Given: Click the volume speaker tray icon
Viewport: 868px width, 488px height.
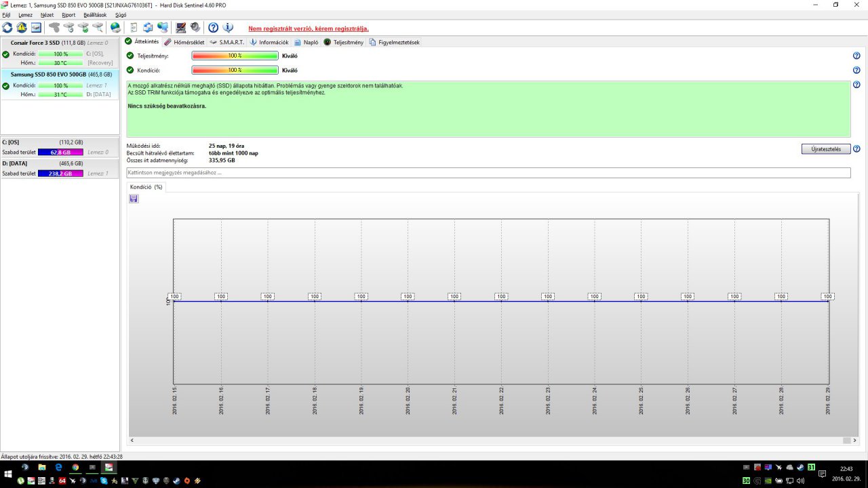Looking at the screenshot, I should tap(800, 481).
